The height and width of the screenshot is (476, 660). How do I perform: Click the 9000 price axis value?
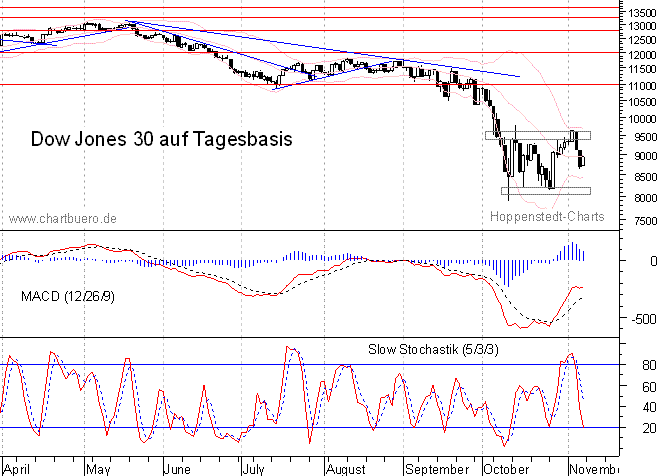coord(646,156)
